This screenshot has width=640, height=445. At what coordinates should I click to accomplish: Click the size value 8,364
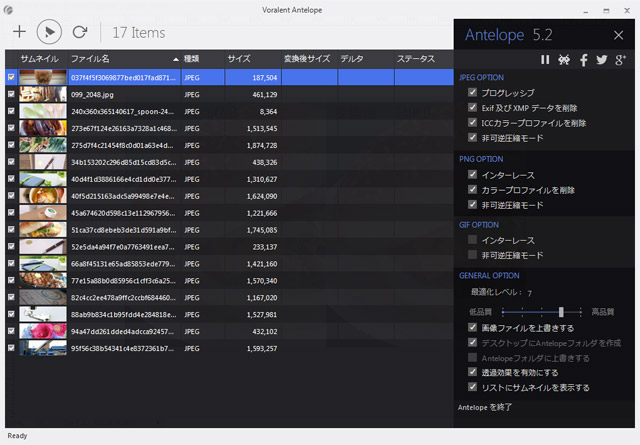point(268,111)
